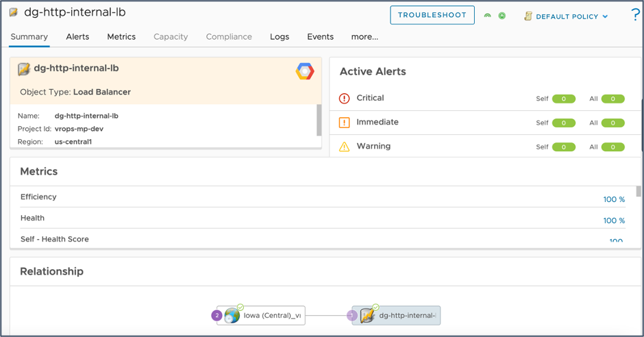Expand the more... tab menu

coord(364,37)
